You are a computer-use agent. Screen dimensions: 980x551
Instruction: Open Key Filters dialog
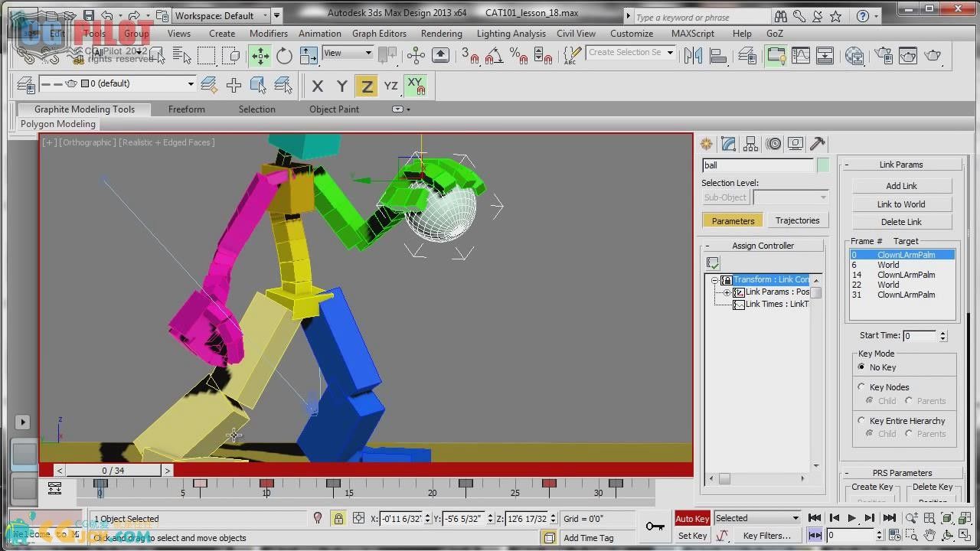[x=767, y=536]
